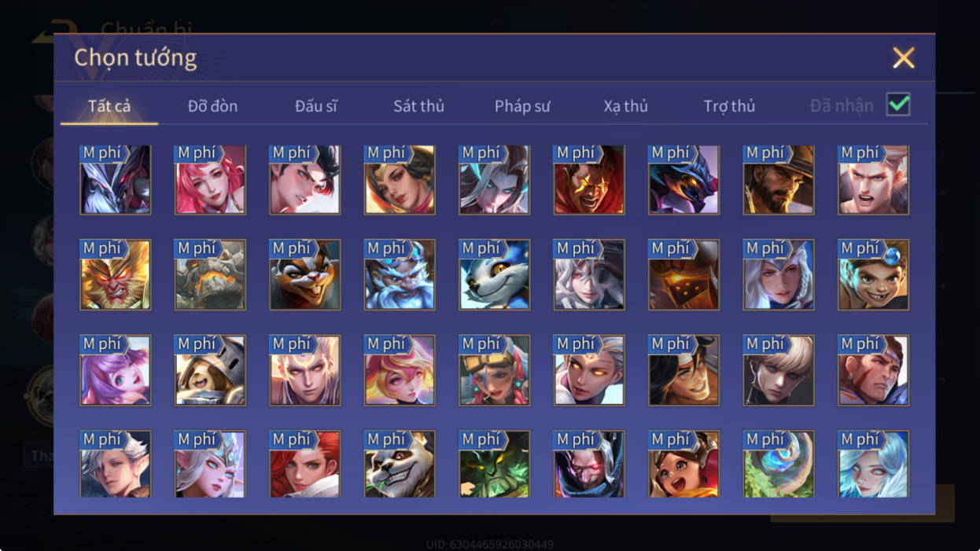Uncheck the Đã nhận checkbox

[x=898, y=105]
